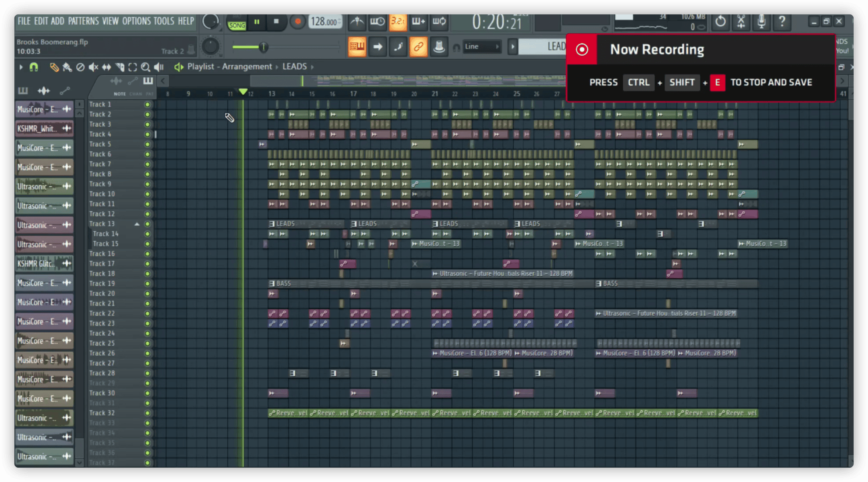Click the swing knob under main volume
868x482 pixels.
tap(211, 46)
